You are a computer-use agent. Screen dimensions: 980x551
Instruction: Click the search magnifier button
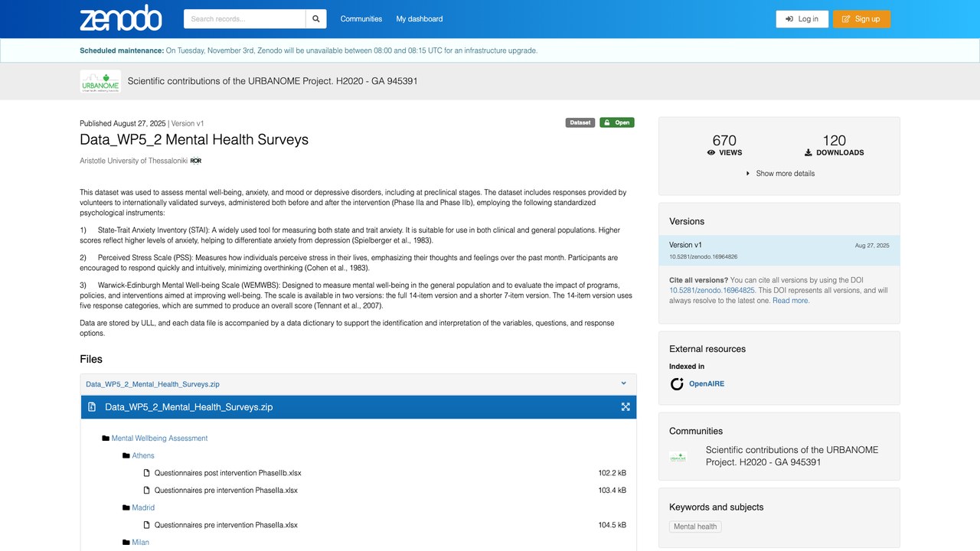click(315, 19)
